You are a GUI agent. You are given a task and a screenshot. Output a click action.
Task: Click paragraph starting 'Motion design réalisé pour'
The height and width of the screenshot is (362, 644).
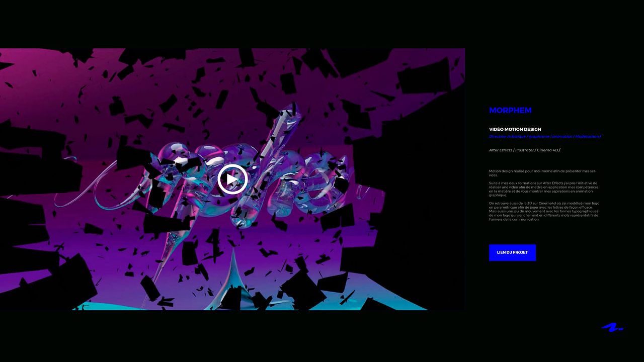542,173
